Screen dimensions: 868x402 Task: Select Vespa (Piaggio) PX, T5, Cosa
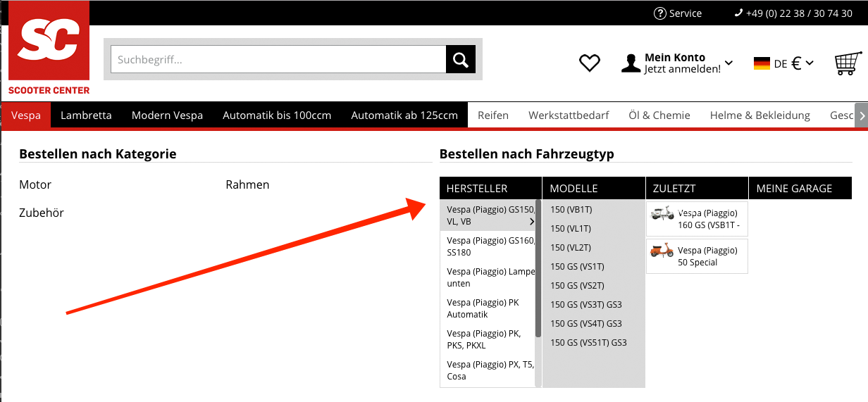coord(488,370)
